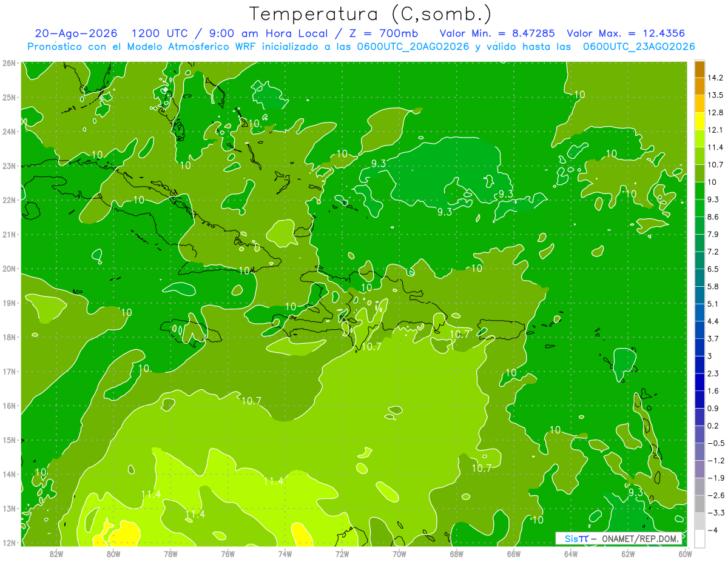
Task: Click the '76W' longitude label
Action: [x=228, y=554]
